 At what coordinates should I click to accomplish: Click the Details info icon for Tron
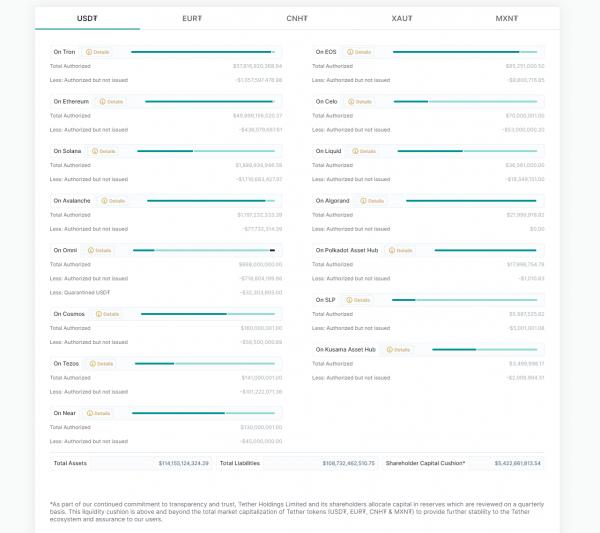tap(89, 51)
